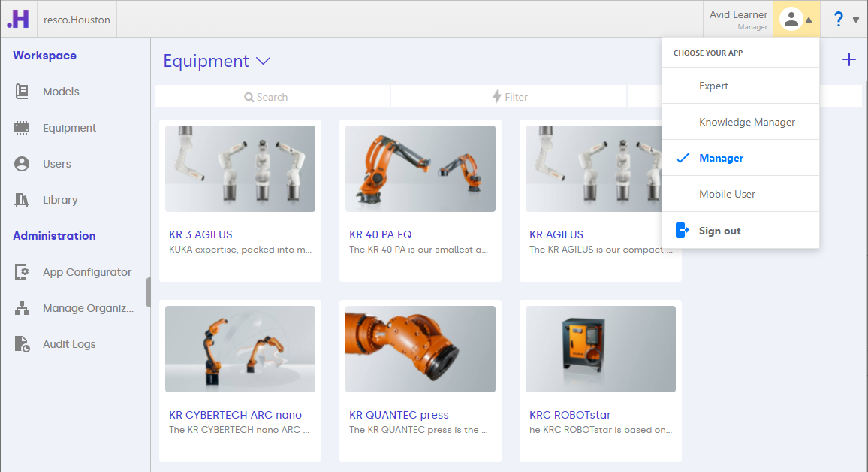Expand the Equipment title dropdown chevron
The height and width of the screenshot is (472, 868).
[x=263, y=61]
